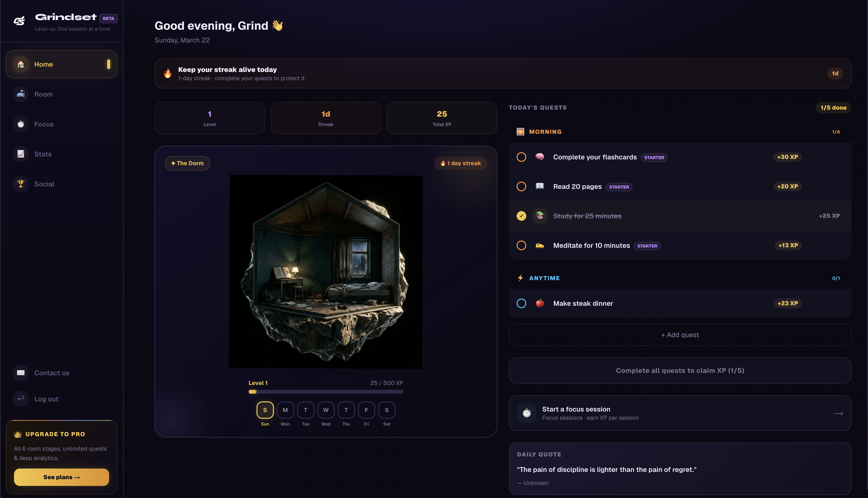Viewport: 868px width, 498px height.
Task: Click the icon beside Meditate for 10 minutes
Action: click(540, 245)
